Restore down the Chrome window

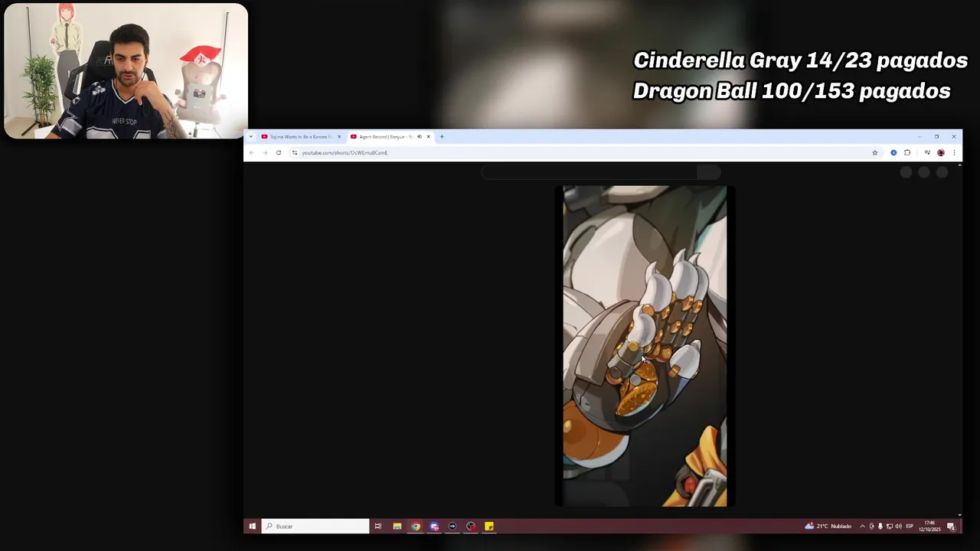click(x=936, y=137)
